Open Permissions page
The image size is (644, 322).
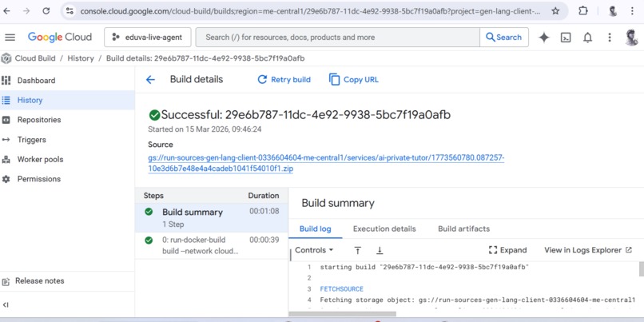[39, 179]
